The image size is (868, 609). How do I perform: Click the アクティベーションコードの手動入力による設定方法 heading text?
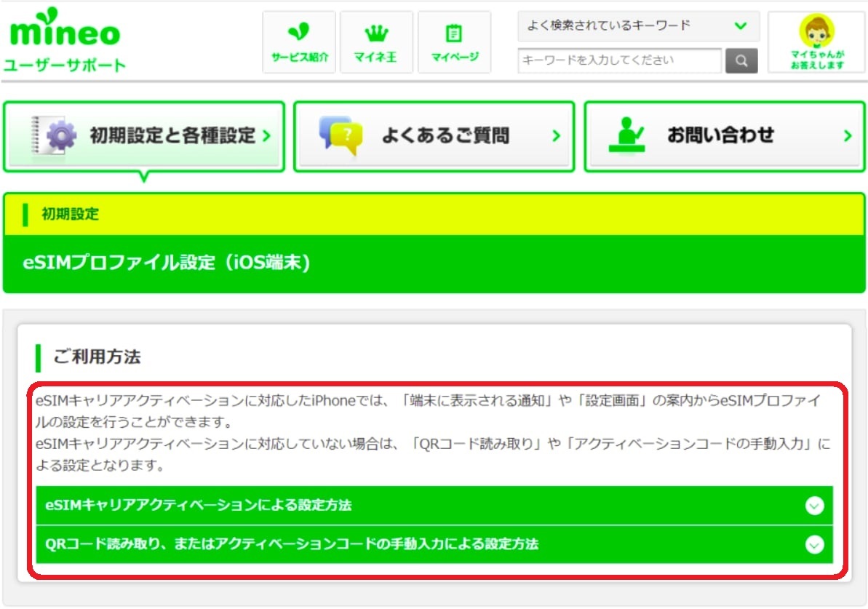point(291,544)
